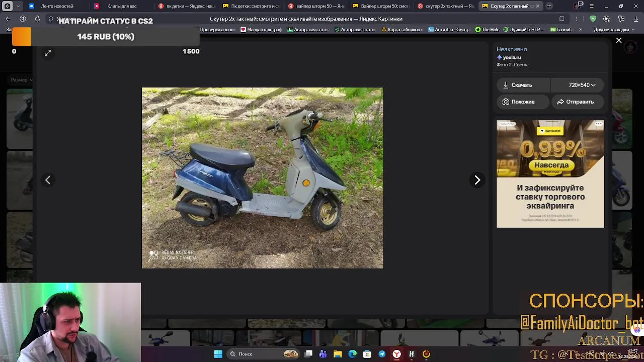Switch to the вайпер шторм 50 — Яндекс tab
644x362 pixels.
[316, 6]
